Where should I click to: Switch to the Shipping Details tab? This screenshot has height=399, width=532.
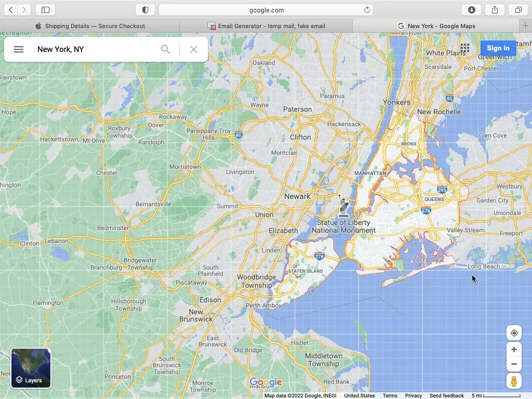click(x=89, y=26)
